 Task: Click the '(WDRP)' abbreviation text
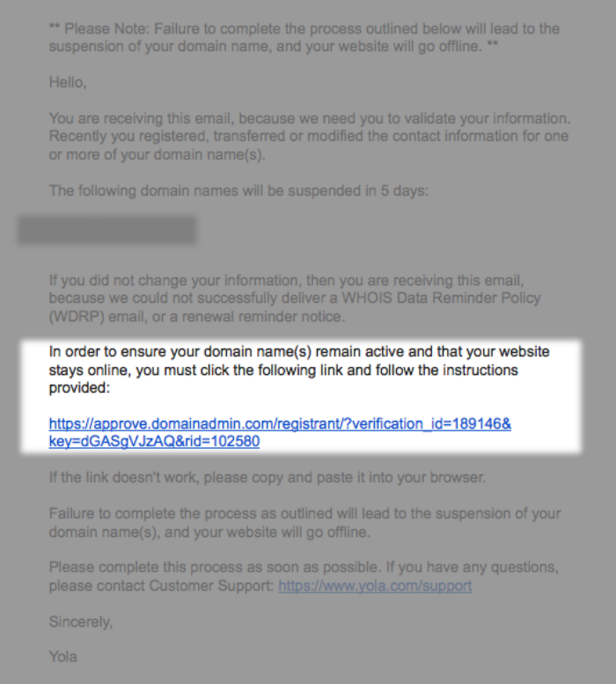pyautogui.click(x=77, y=316)
